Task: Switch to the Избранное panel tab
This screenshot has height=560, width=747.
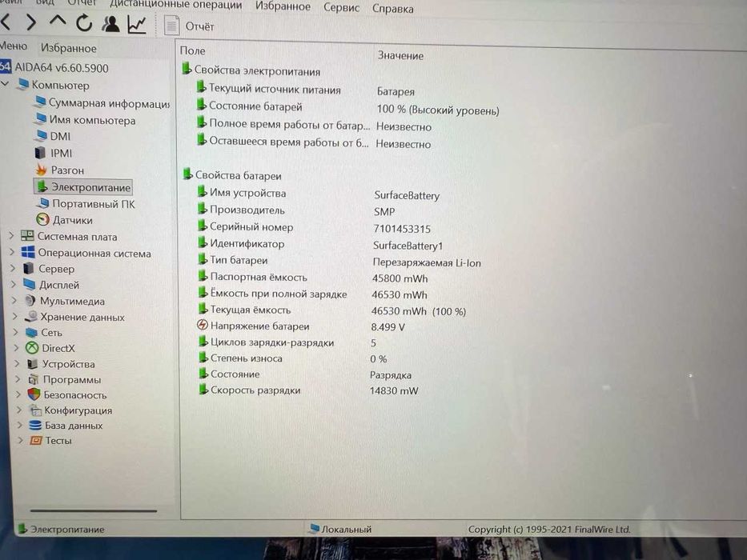Action: [x=69, y=48]
